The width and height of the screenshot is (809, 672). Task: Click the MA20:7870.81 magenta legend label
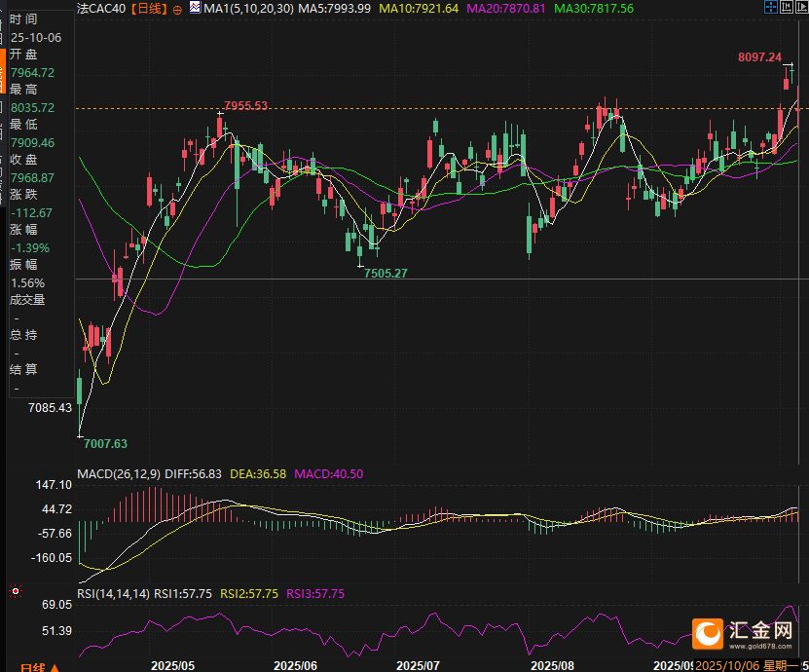click(x=506, y=8)
